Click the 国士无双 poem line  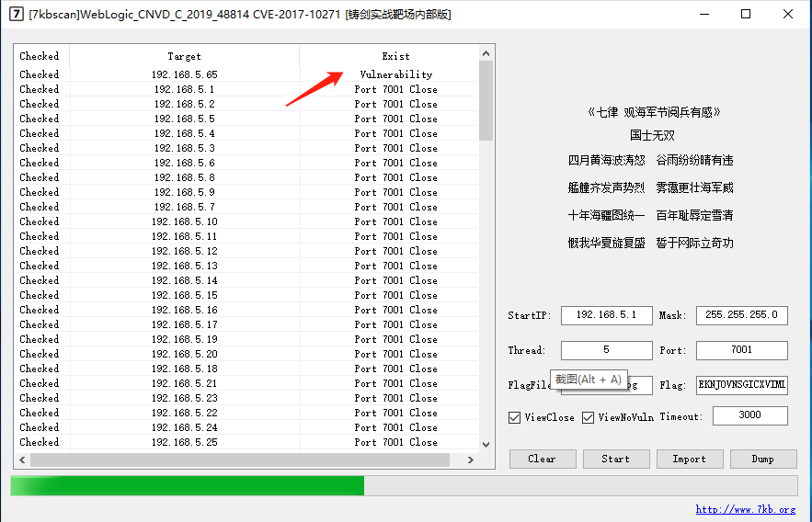pos(652,135)
